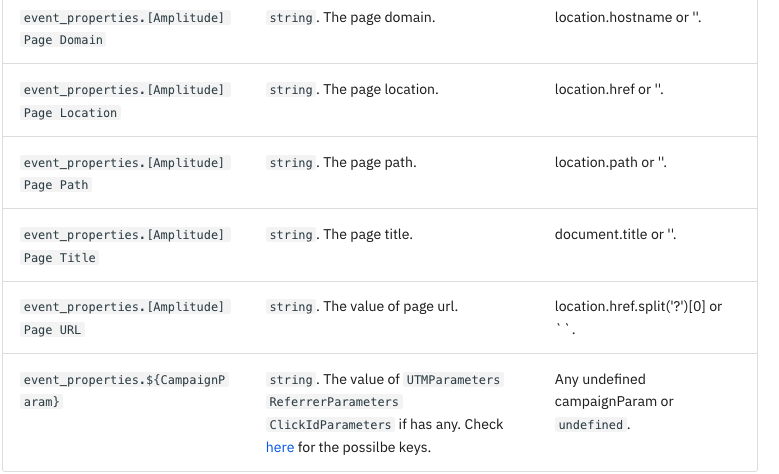The height and width of the screenshot is (474, 779).
Task: Click "The page title." description text
Action: pos(367,234)
